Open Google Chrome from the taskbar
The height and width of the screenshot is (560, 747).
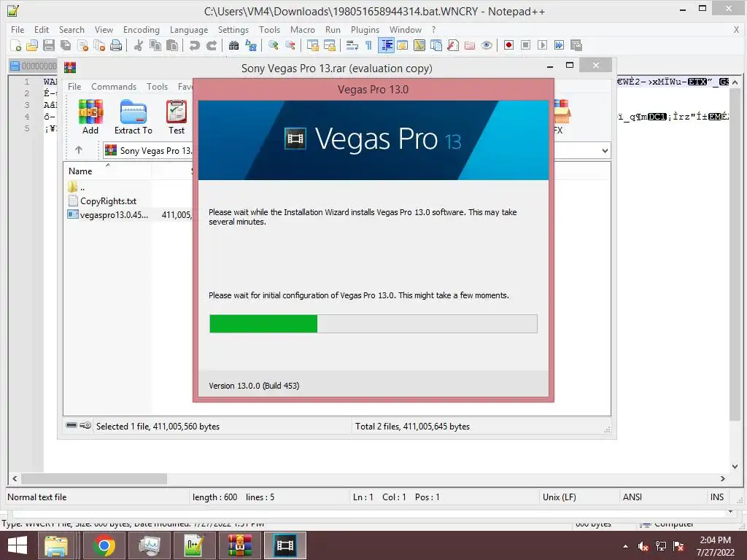(104, 545)
